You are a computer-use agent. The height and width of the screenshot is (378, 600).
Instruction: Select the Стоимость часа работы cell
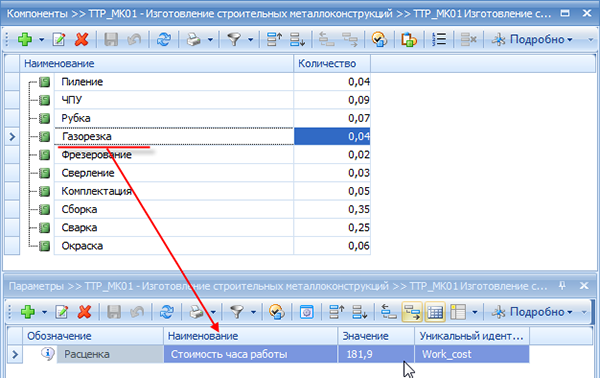tap(251, 354)
